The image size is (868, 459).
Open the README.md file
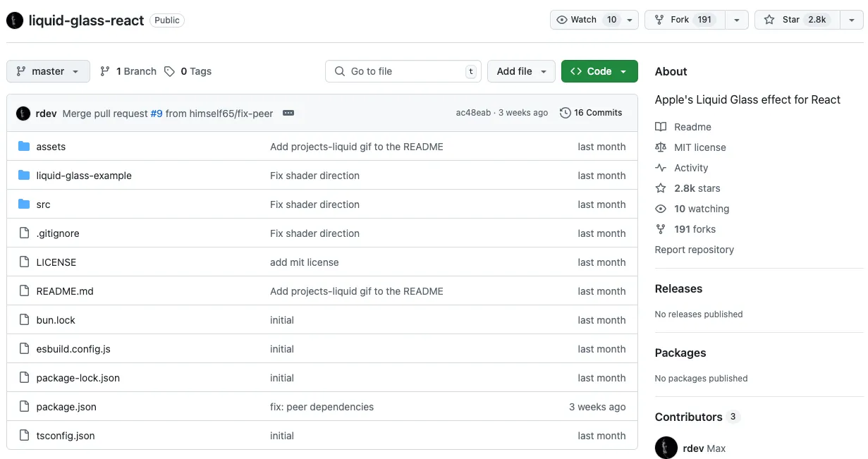tap(65, 290)
